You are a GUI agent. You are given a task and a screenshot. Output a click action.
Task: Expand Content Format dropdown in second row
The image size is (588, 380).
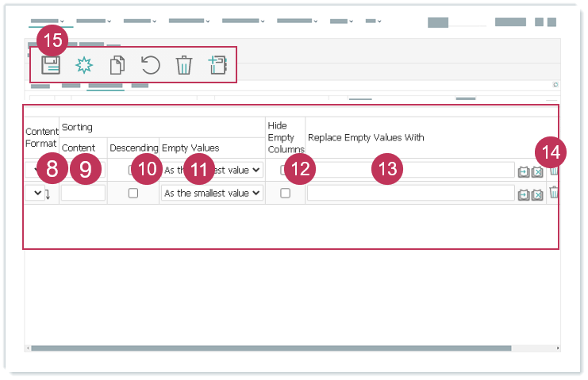pyautogui.click(x=35, y=194)
